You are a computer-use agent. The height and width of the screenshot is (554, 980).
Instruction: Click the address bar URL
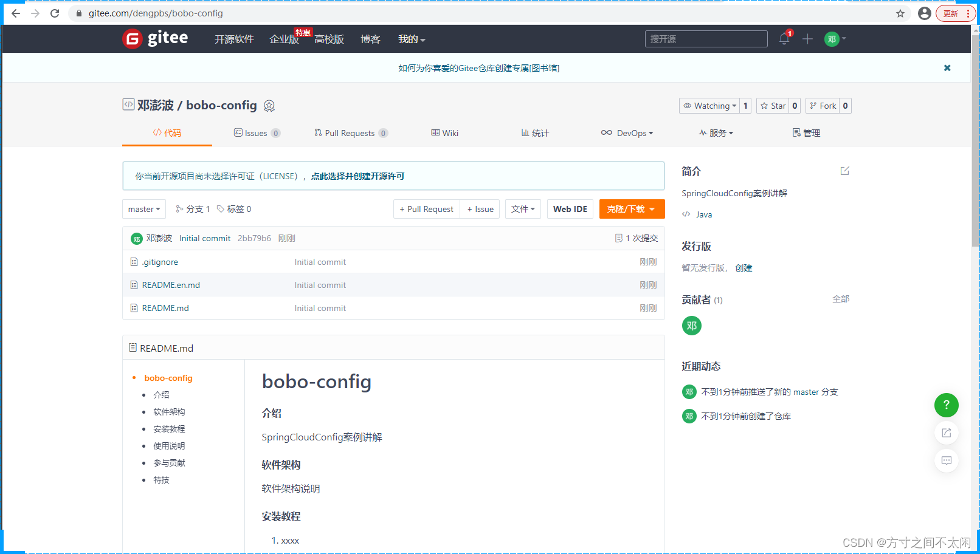(x=156, y=13)
